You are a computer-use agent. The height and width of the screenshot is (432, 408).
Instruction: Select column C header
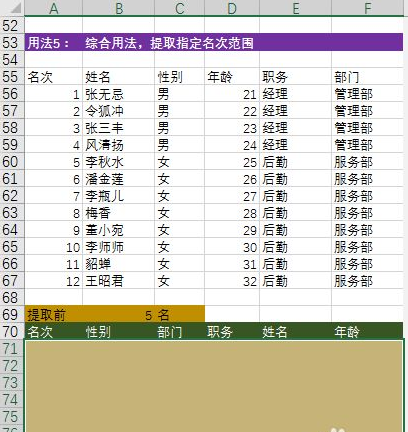179,8
